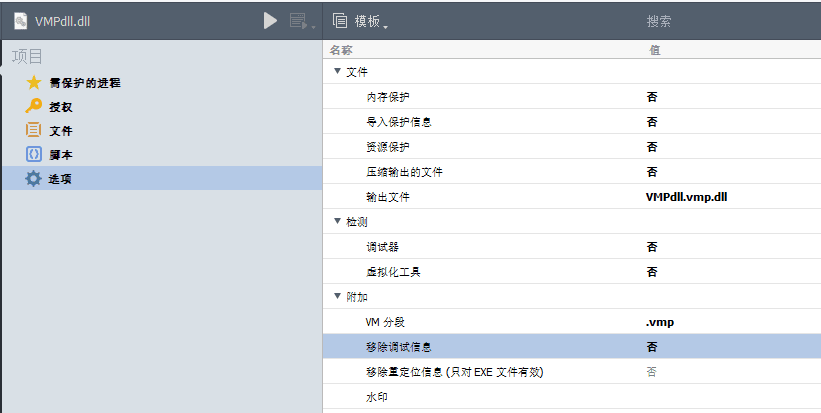
Task: Select the 虚拟化工具 detection row
Action: click(x=572, y=272)
